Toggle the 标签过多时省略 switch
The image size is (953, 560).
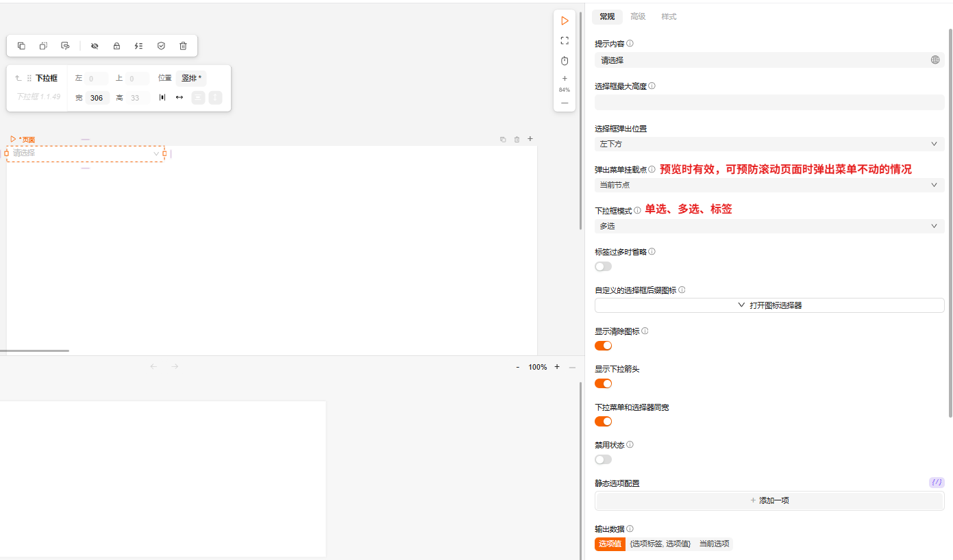[603, 266]
